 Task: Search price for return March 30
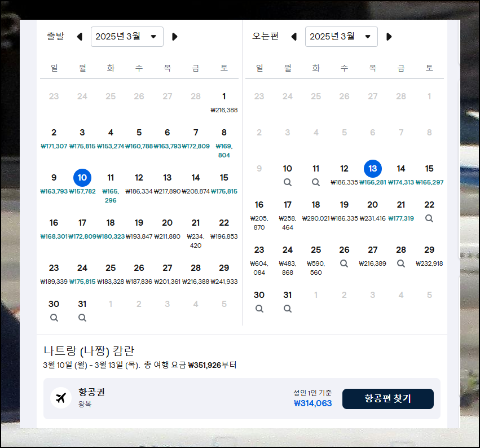(259, 309)
